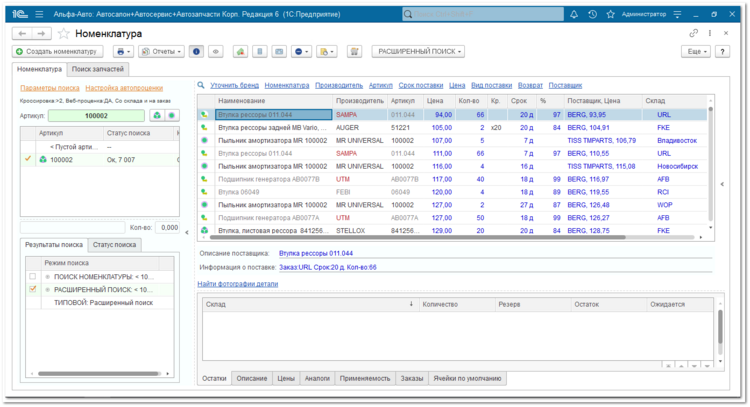
Task: Toggle orange check mark for article 100002
Action: (28, 159)
